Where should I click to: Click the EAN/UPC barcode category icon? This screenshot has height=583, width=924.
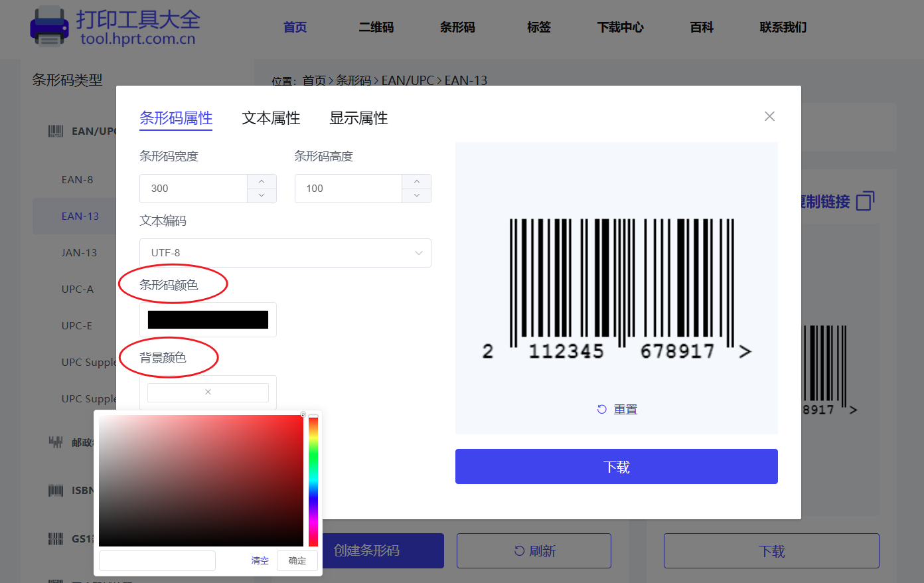(56, 131)
